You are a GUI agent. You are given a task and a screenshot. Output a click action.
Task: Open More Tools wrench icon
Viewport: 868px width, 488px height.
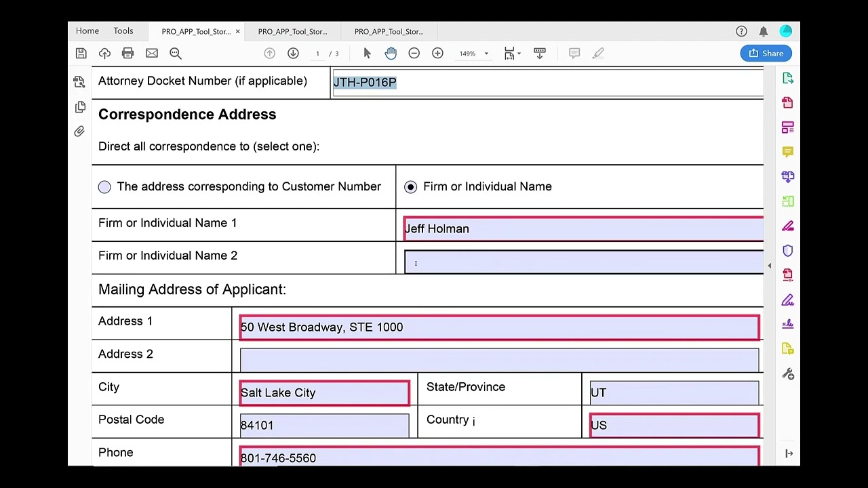788,374
